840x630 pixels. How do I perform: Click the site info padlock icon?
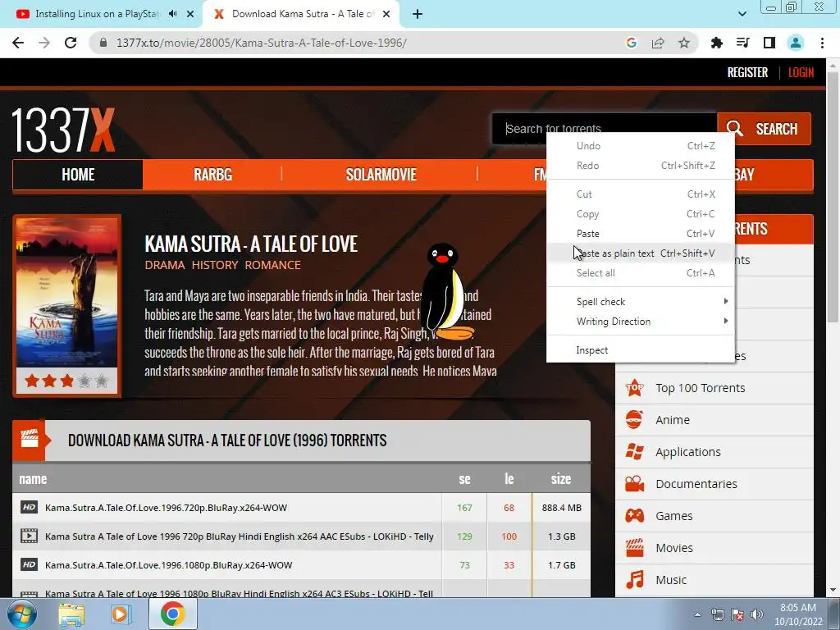pyautogui.click(x=103, y=43)
